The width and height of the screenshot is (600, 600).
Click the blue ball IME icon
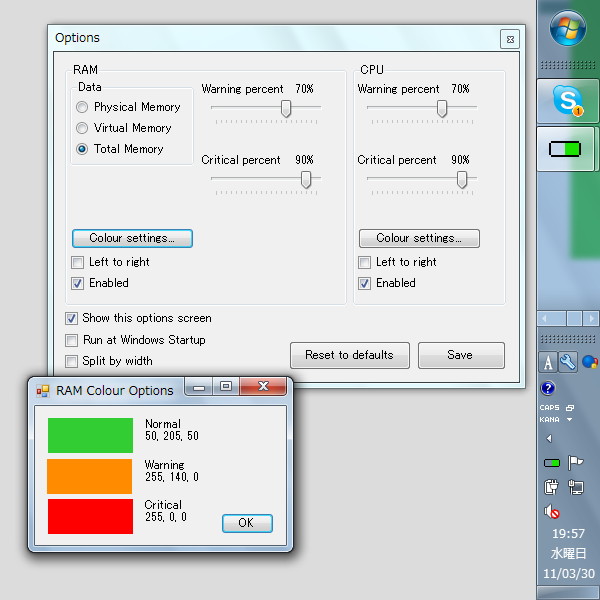pos(589,362)
